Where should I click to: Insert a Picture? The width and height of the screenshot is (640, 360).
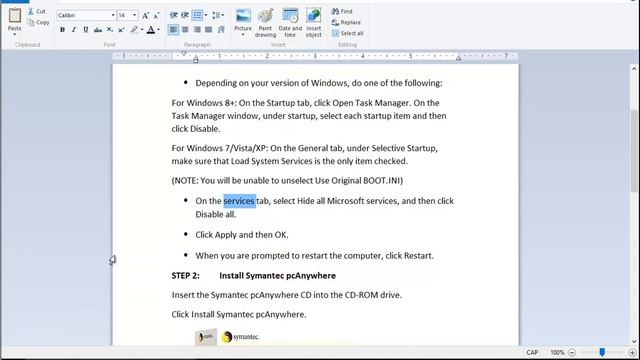point(243,21)
